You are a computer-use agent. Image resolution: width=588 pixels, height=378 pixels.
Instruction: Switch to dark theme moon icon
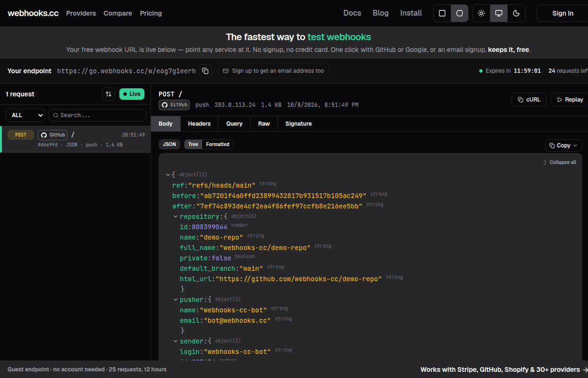pos(516,13)
